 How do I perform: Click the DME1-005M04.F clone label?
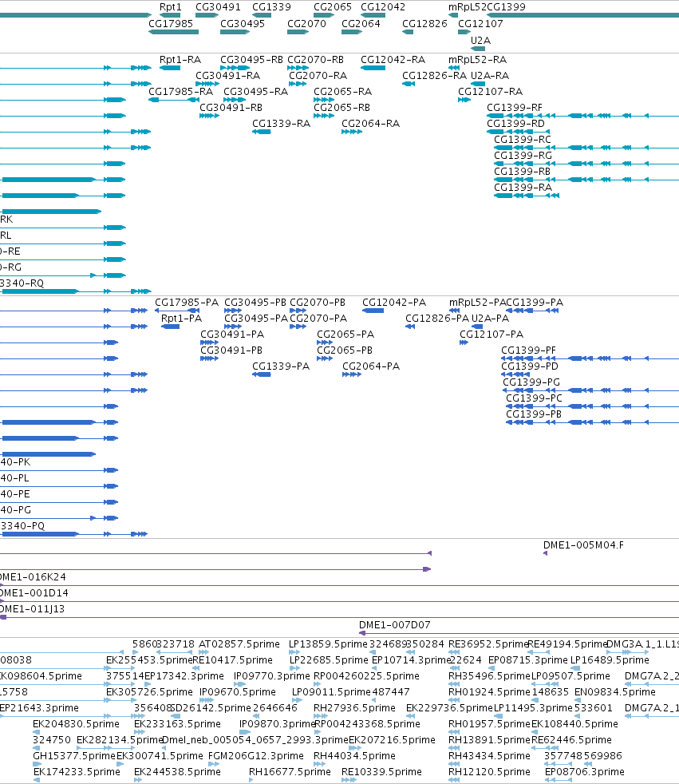(x=583, y=545)
